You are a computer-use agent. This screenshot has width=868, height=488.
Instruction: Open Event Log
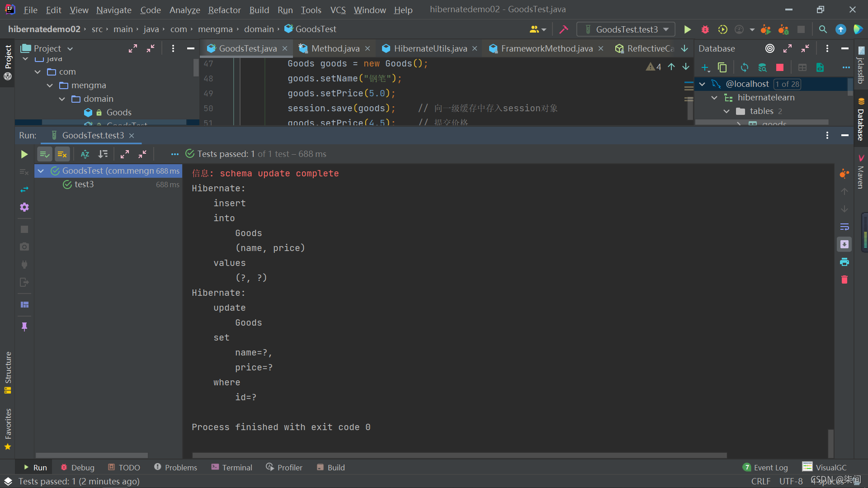(x=765, y=467)
